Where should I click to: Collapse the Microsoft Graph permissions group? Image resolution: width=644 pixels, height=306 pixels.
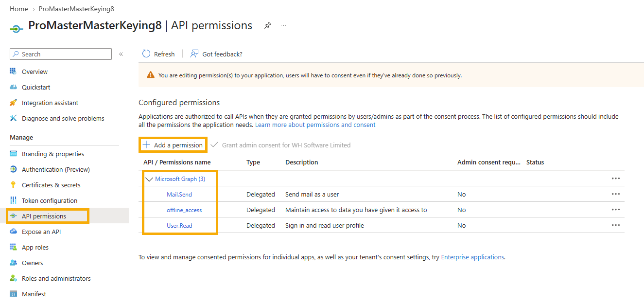coord(149,179)
